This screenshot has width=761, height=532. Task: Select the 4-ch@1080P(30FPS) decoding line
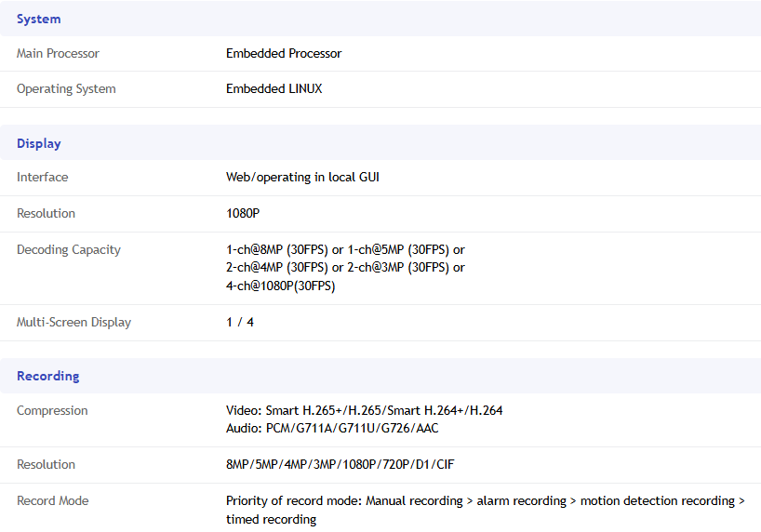click(x=280, y=286)
